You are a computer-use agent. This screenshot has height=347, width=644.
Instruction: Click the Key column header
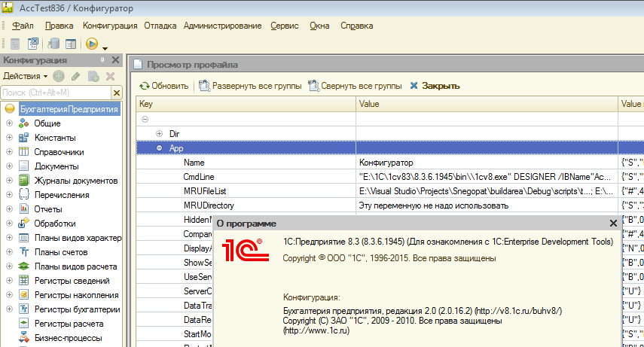coord(246,104)
